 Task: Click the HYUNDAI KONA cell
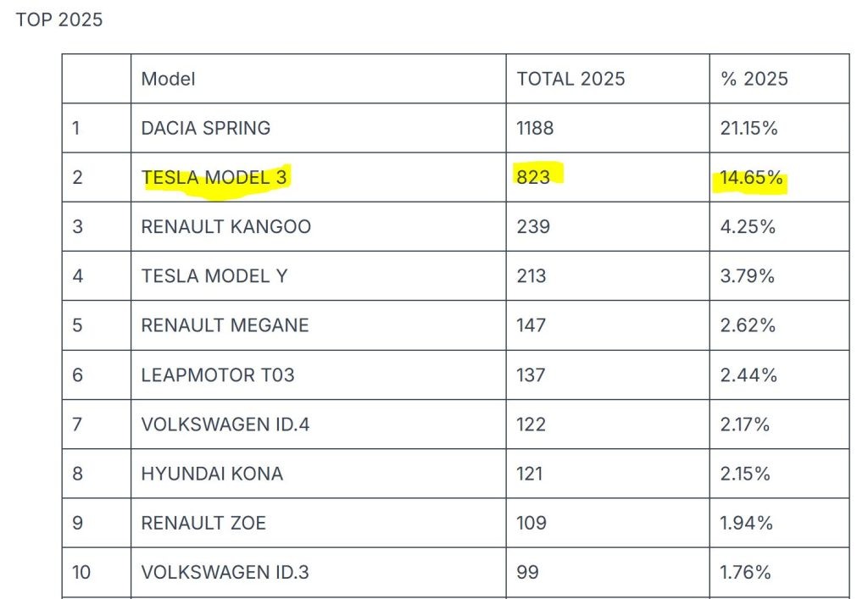click(x=212, y=473)
